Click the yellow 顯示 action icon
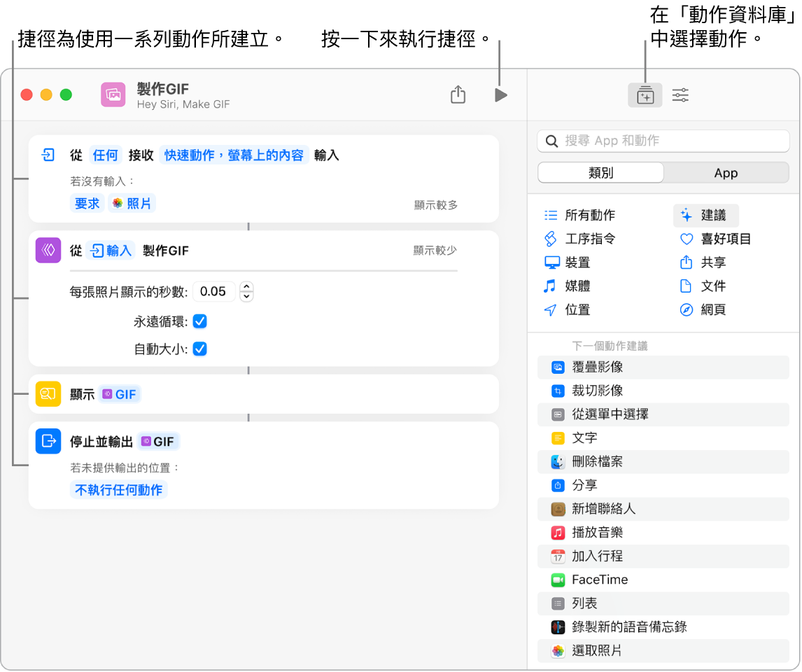802x672 pixels. coord(48,394)
